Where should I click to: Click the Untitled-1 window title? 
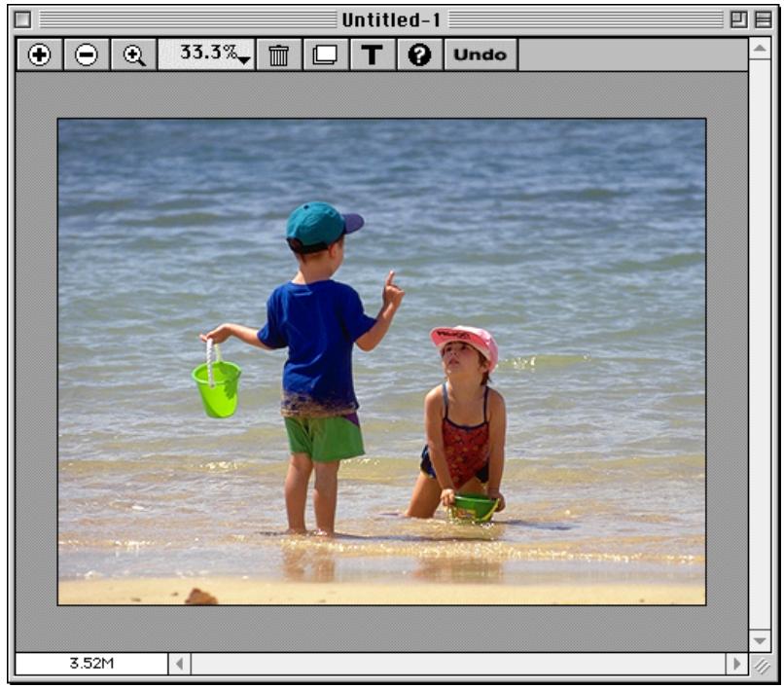tap(391, 20)
